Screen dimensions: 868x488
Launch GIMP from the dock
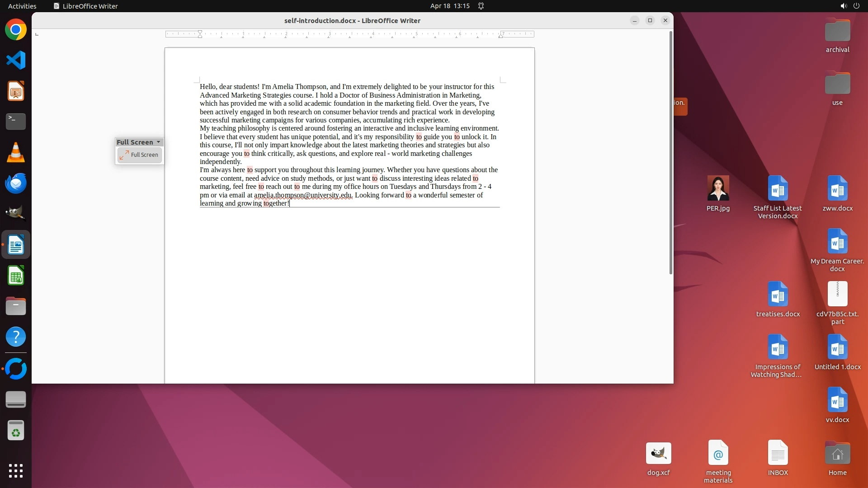coord(16,214)
